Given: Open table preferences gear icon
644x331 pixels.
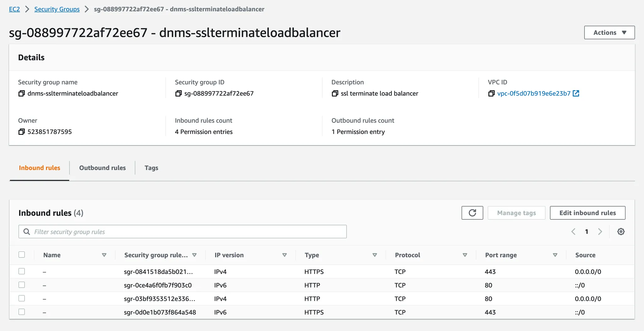Looking at the screenshot, I should [x=621, y=232].
